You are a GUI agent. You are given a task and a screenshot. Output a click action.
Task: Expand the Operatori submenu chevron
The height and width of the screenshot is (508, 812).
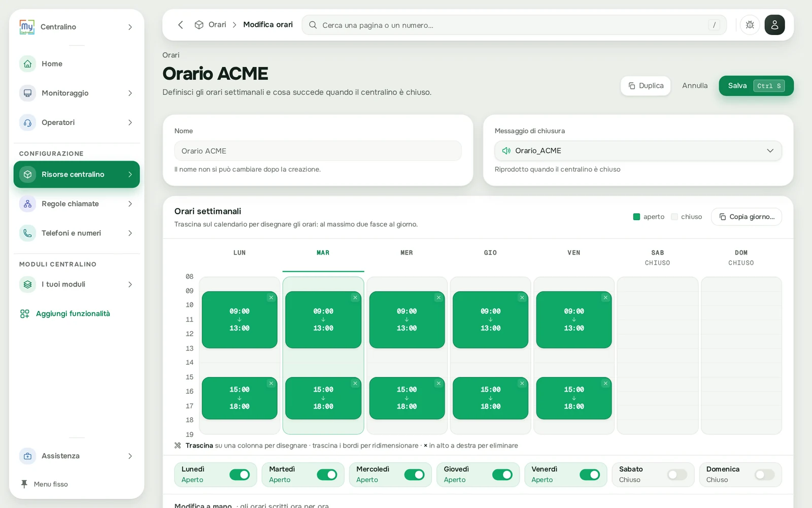pyautogui.click(x=130, y=122)
